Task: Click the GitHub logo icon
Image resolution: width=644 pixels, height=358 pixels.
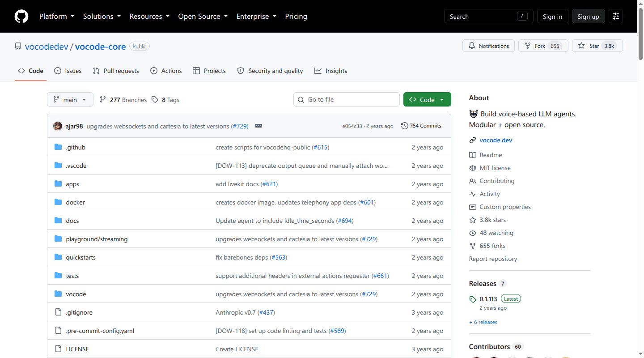Action: (x=21, y=17)
